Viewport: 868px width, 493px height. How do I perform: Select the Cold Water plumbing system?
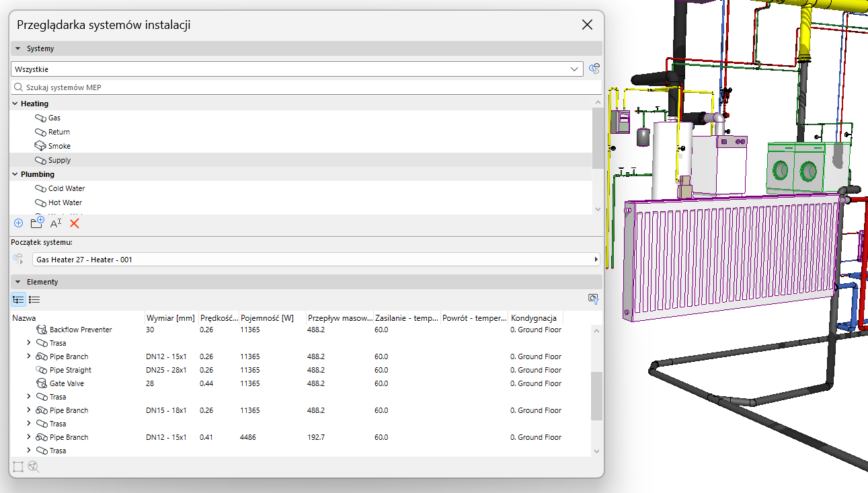tap(301, 188)
